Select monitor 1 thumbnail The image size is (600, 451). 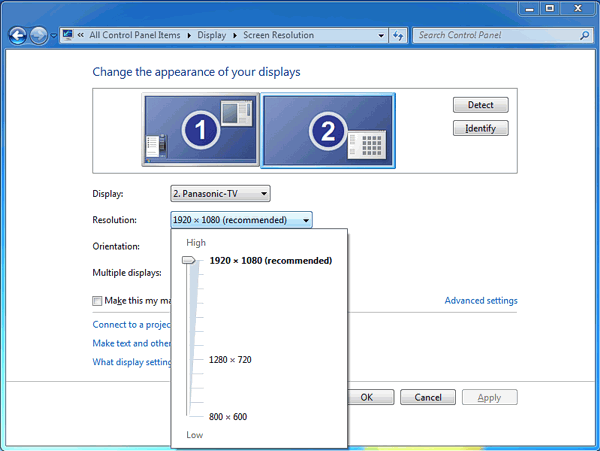201,130
